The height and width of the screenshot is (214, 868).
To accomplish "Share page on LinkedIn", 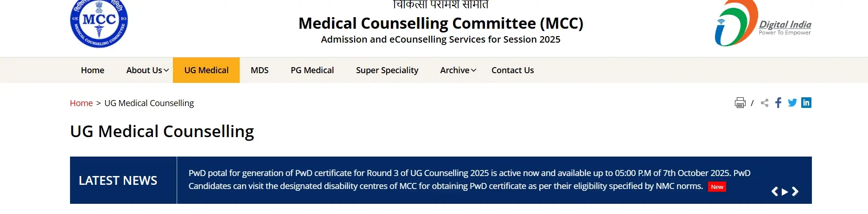I will coord(806,103).
